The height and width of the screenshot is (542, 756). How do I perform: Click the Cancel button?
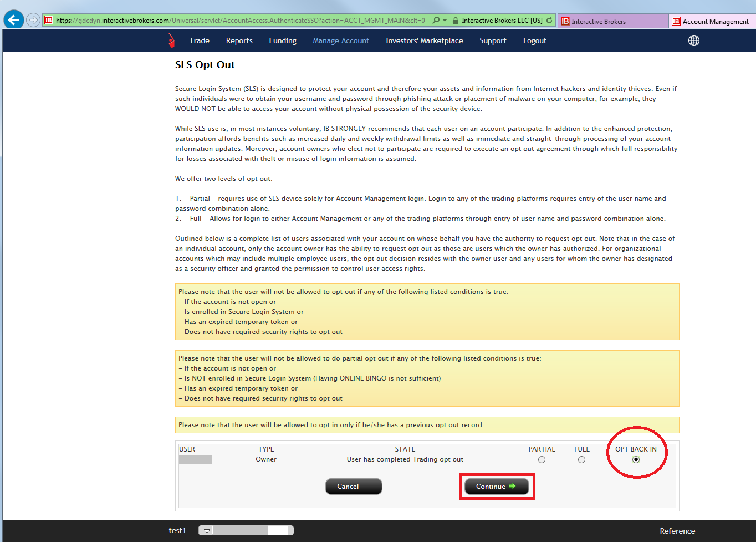tap(354, 486)
